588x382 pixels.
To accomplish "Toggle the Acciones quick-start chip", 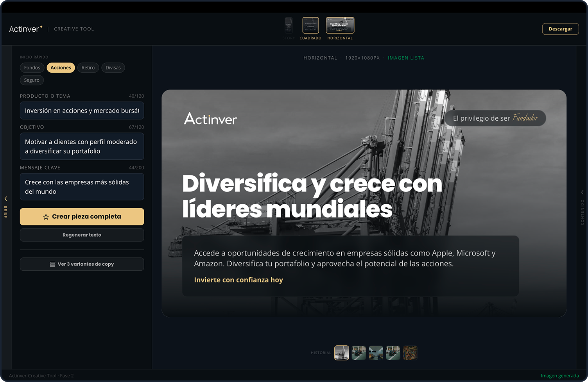I will pos(61,68).
